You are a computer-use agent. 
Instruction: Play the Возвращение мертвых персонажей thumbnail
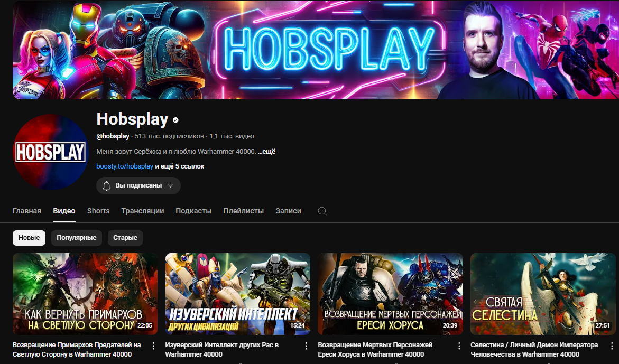pyautogui.click(x=391, y=294)
